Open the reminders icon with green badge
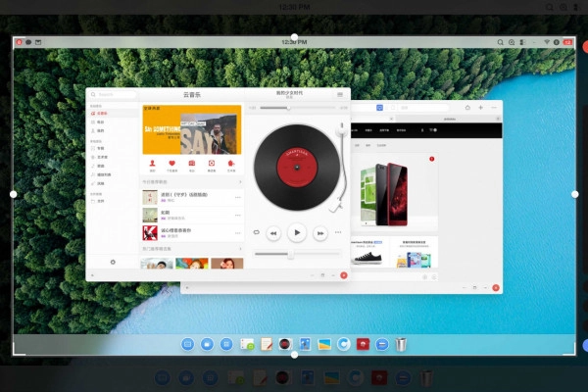Screen dimensions: 588x392 pos(247,344)
